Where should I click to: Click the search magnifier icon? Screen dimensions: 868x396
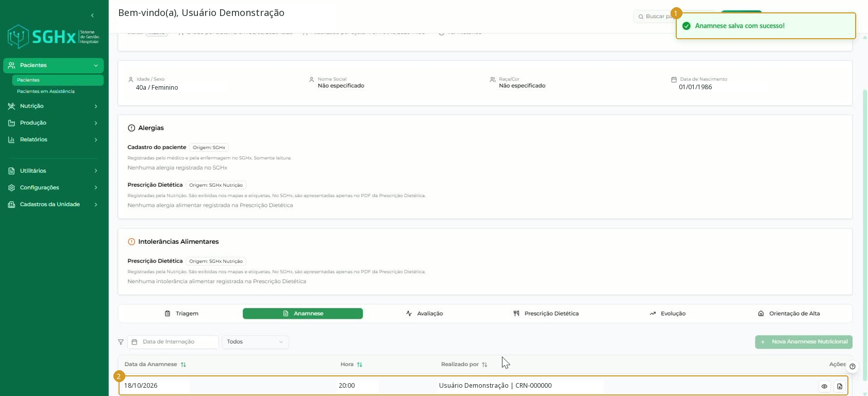coord(641,16)
